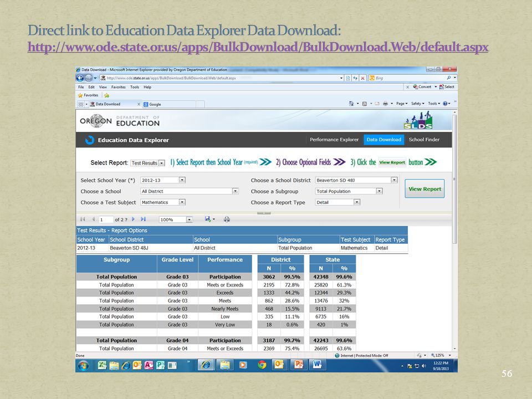This screenshot has height=399, width=532.
Task: Open the Choose a Report Type dropdown
Action: point(356,202)
